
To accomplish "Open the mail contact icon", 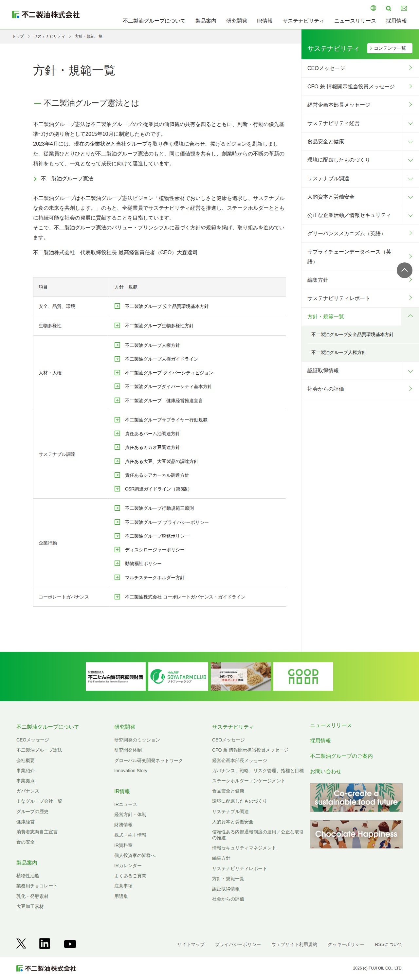I will [404, 9].
